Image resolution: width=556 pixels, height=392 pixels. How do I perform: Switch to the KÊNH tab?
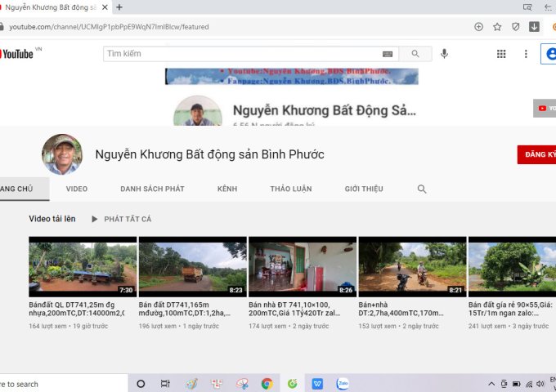[x=227, y=189]
